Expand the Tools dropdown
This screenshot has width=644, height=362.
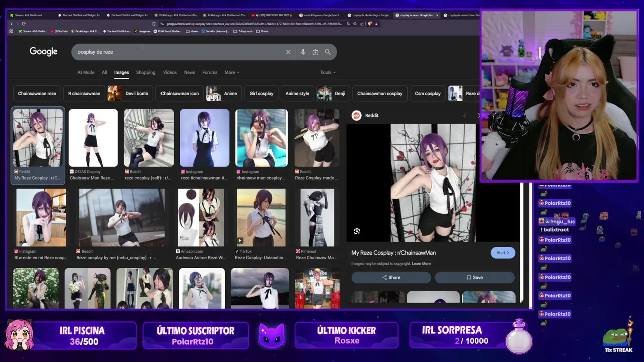[328, 72]
